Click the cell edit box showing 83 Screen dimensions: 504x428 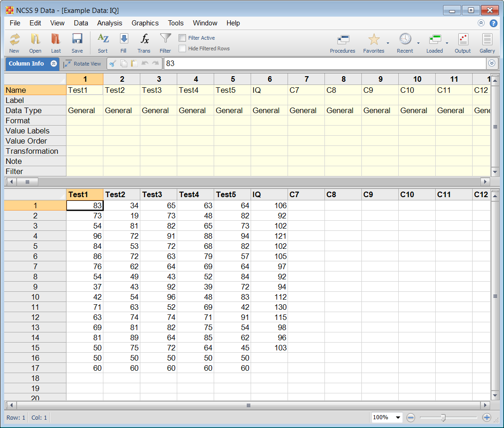pos(325,64)
